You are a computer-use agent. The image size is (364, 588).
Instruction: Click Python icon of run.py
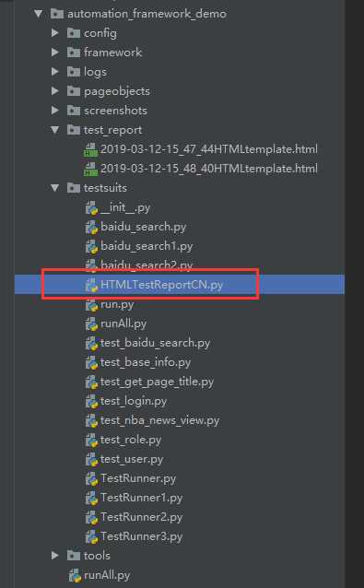tap(91, 304)
